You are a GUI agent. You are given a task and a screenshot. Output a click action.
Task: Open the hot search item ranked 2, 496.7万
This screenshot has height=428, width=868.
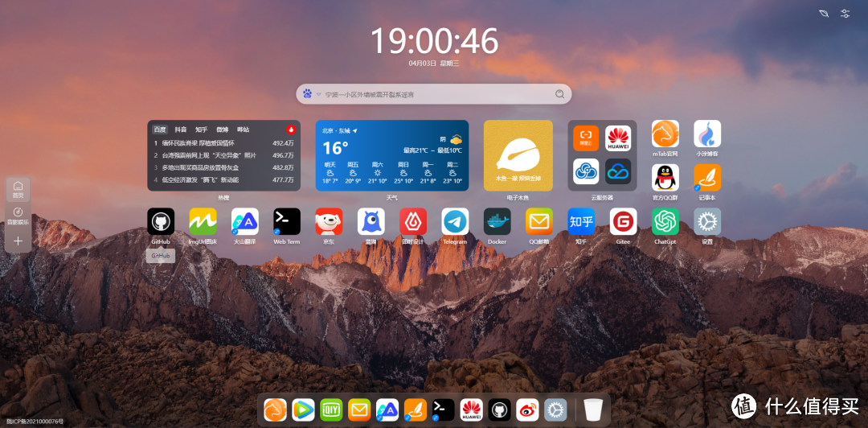coord(223,155)
